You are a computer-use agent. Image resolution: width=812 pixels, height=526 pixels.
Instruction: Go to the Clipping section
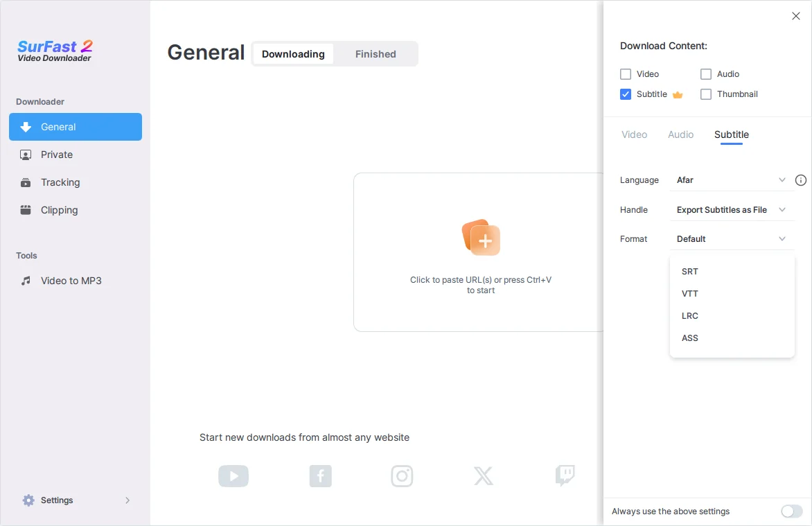click(x=76, y=210)
